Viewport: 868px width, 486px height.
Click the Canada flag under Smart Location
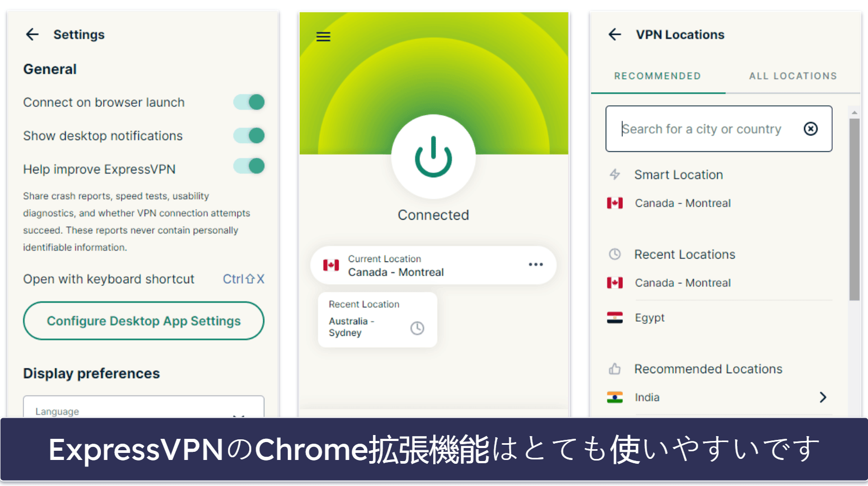point(615,203)
